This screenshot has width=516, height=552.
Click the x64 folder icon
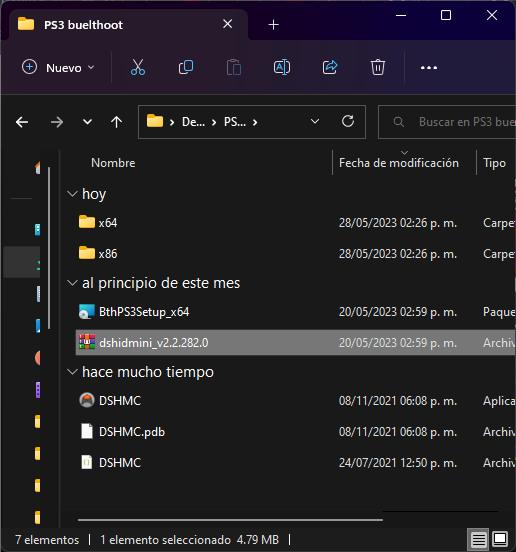click(x=87, y=222)
